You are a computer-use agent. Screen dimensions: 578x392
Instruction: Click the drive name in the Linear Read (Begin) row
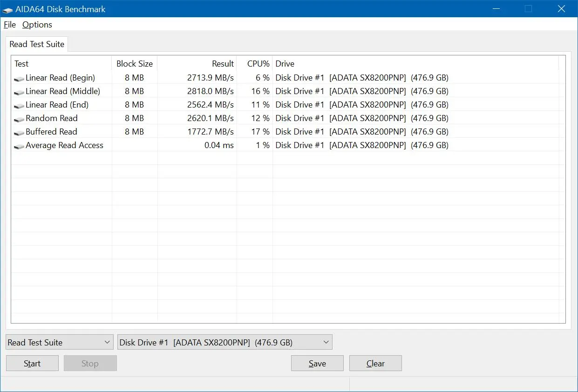point(362,78)
